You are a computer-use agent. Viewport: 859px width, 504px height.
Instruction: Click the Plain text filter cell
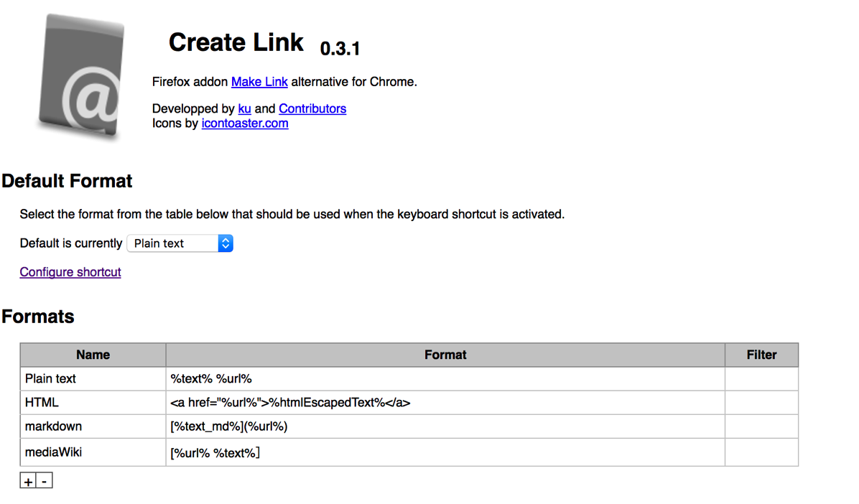click(761, 379)
